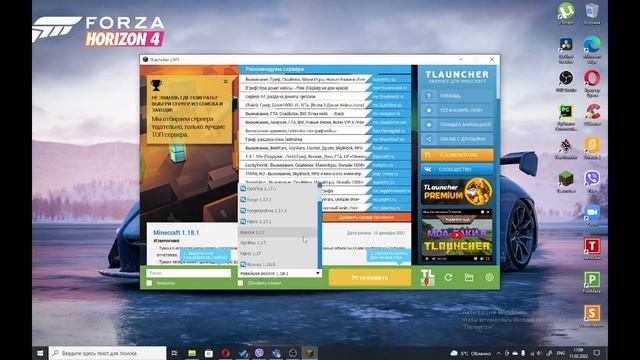
Task: Focus the username input field
Action: 189,273
